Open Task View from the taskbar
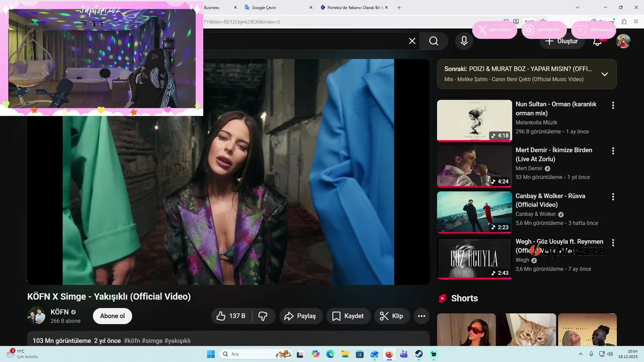The width and height of the screenshot is (644, 362). coord(300,354)
